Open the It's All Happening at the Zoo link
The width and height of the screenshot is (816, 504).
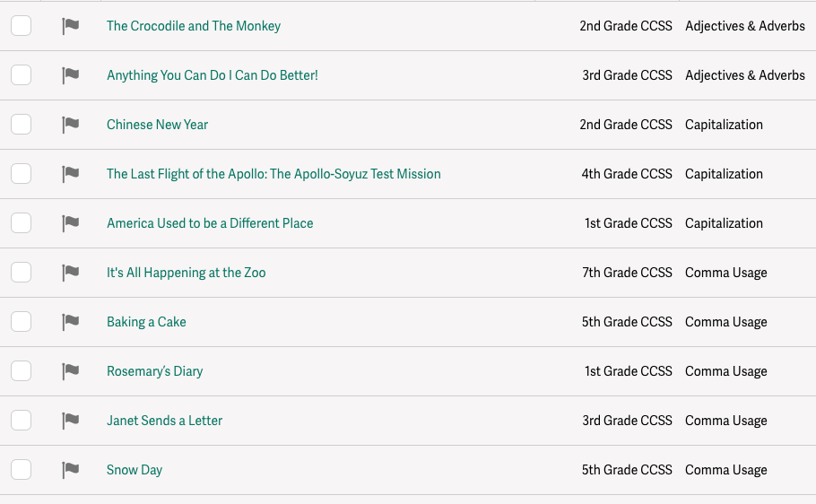pos(187,273)
